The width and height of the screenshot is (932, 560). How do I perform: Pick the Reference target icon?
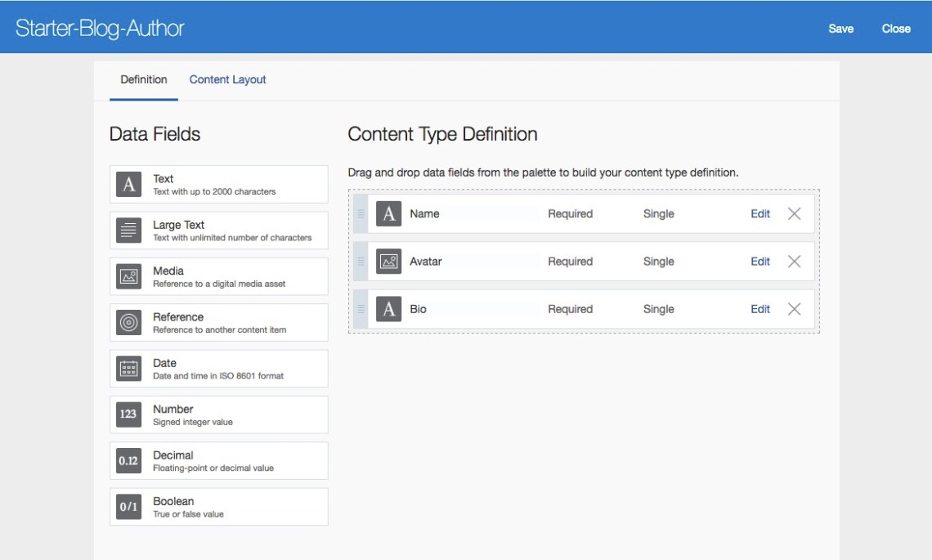[128, 323]
